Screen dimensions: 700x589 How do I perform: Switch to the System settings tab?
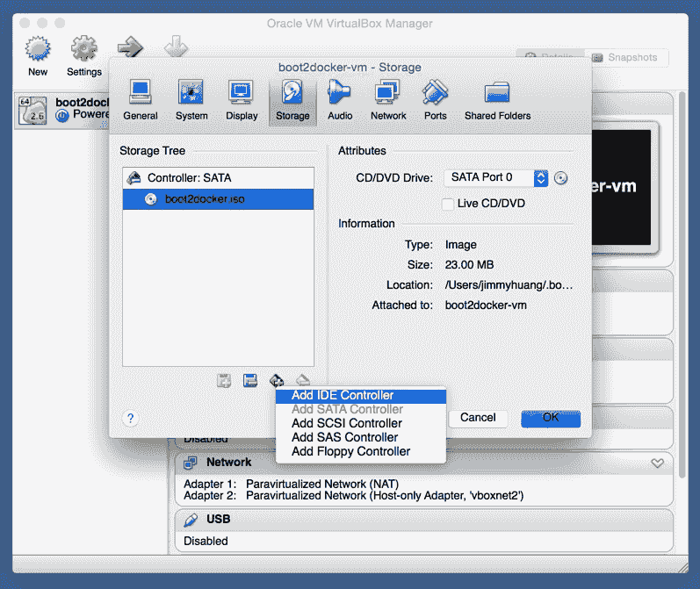[191, 100]
